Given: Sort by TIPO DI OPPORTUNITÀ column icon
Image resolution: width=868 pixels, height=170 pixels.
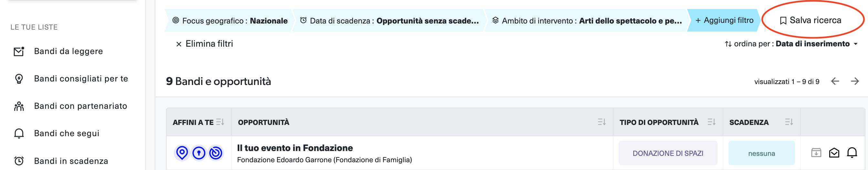Looking at the screenshot, I should (712, 122).
